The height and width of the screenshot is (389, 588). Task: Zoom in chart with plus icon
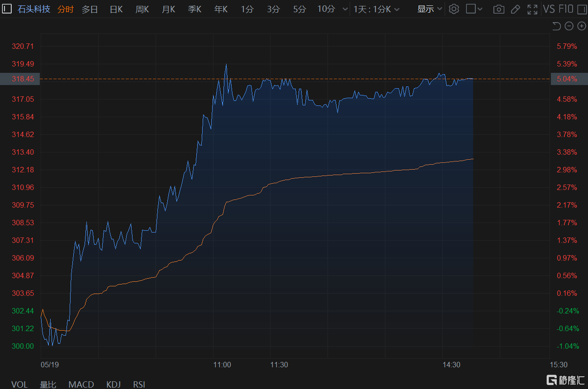point(582,26)
